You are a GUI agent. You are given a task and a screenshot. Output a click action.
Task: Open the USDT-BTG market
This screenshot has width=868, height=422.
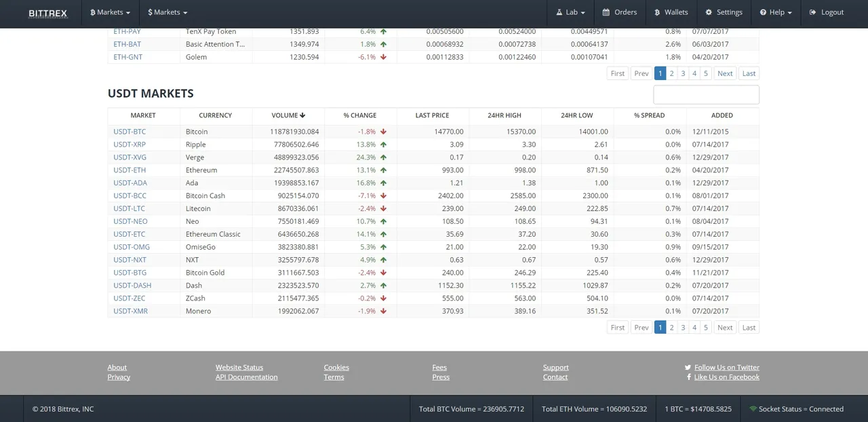click(x=130, y=273)
